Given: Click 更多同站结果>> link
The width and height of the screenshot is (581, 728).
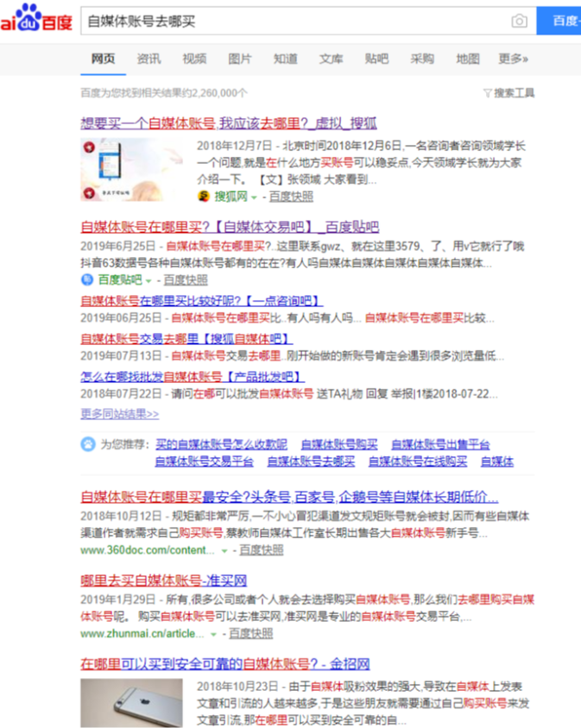Looking at the screenshot, I should pos(119,414).
